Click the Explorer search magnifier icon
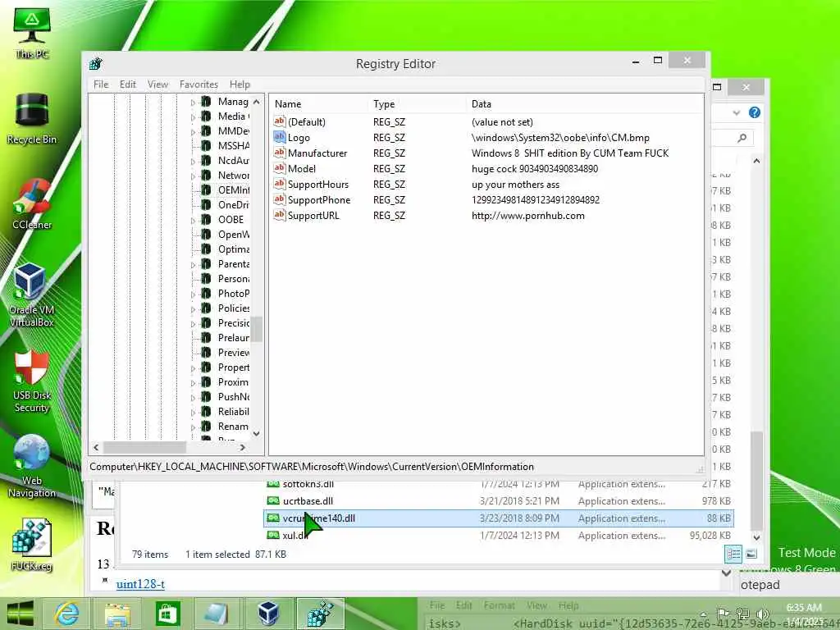The height and width of the screenshot is (630, 840). click(x=742, y=138)
